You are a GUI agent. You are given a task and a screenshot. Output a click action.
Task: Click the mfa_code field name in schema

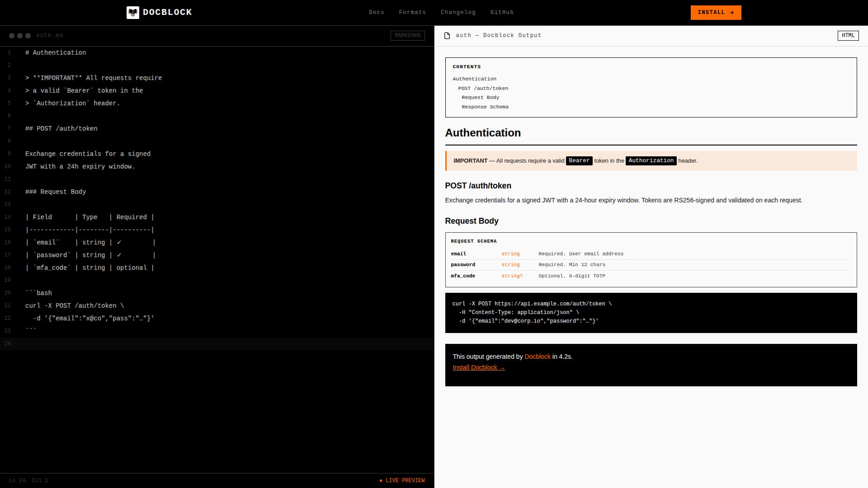pyautogui.click(x=463, y=276)
